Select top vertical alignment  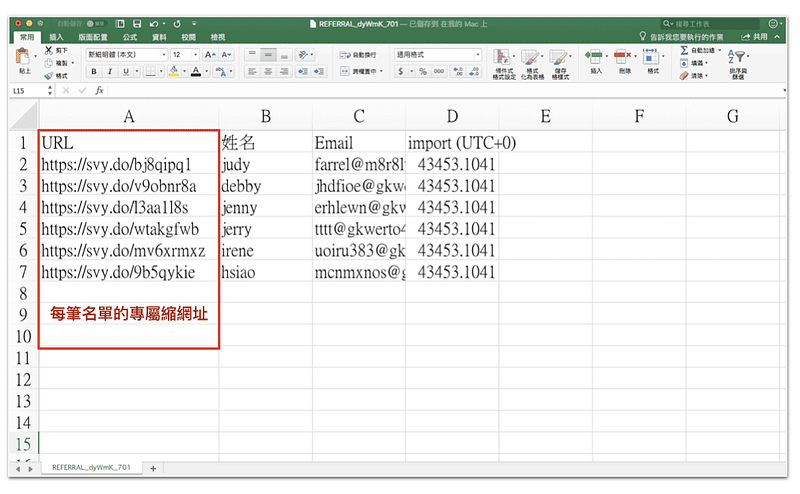click(x=252, y=55)
